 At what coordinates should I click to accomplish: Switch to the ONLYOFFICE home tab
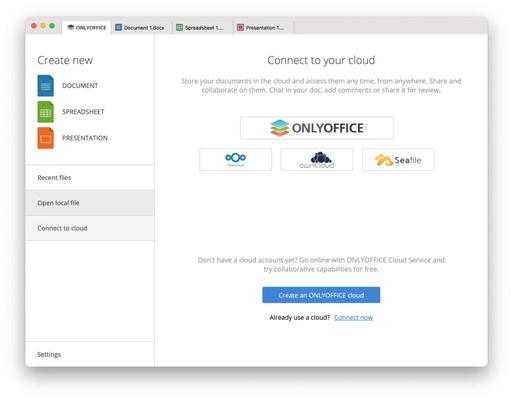(87, 27)
